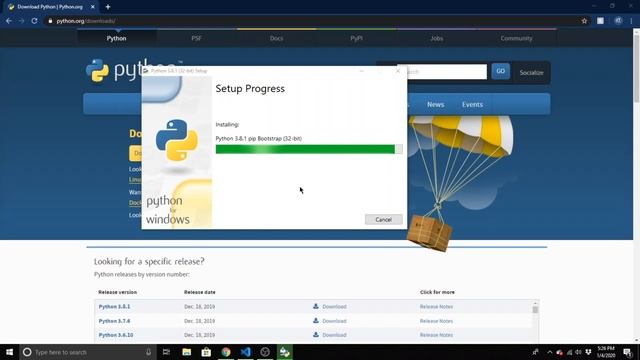Open the Python 3.7.6 release link
The image size is (640, 360).
pos(114,321)
